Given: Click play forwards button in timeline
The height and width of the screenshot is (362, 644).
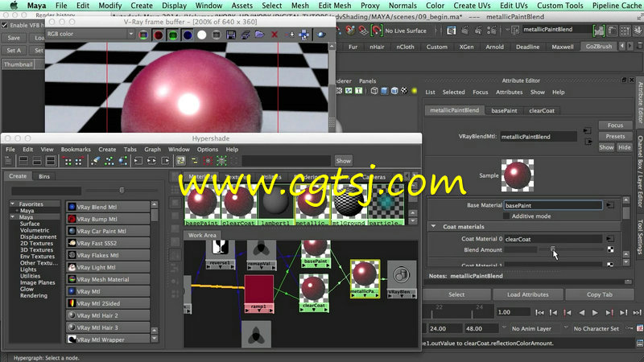Looking at the screenshot, I should tap(595, 313).
